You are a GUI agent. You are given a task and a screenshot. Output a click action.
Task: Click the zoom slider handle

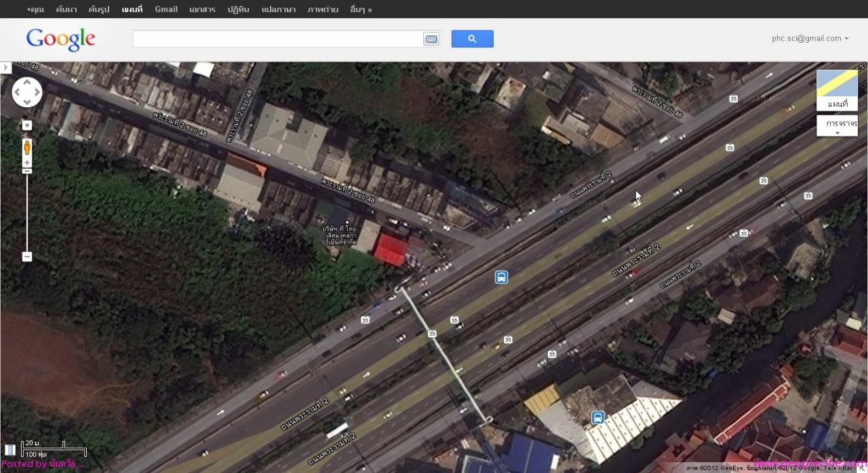(27, 171)
